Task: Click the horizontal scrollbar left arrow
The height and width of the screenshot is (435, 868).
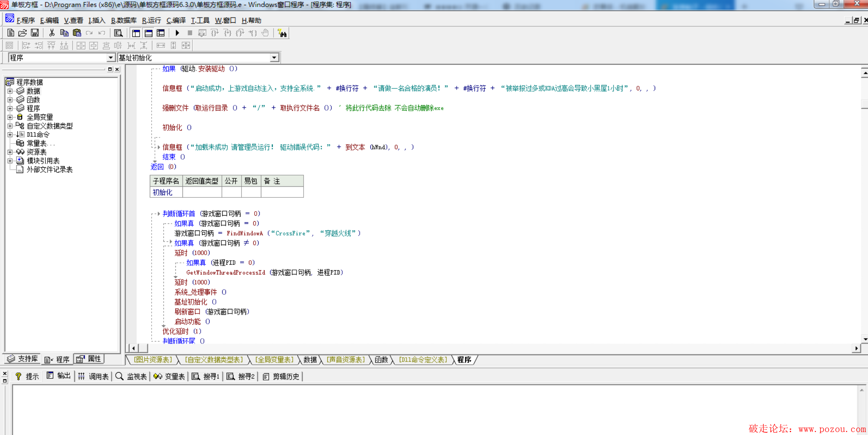Action: point(133,348)
